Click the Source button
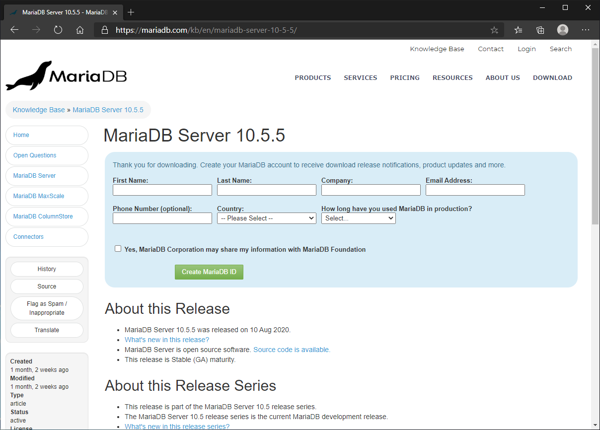Image resolution: width=600 pixels, height=430 pixels. (47, 286)
